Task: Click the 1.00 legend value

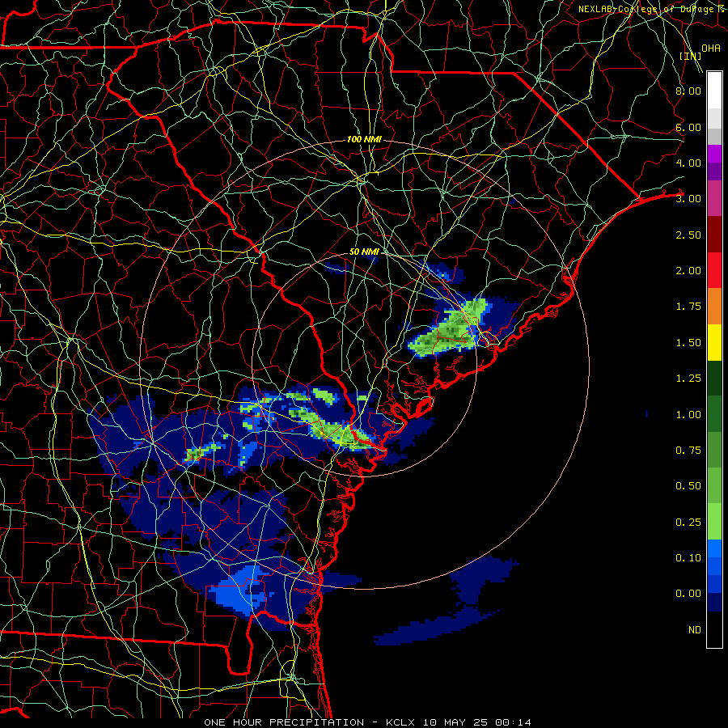Action: (x=688, y=415)
